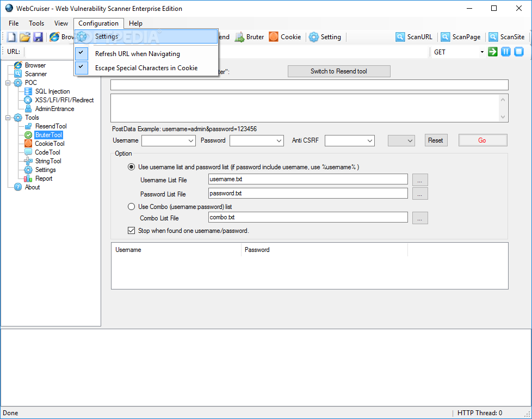Open the Tools menu
This screenshot has width=532, height=419.
coord(36,23)
